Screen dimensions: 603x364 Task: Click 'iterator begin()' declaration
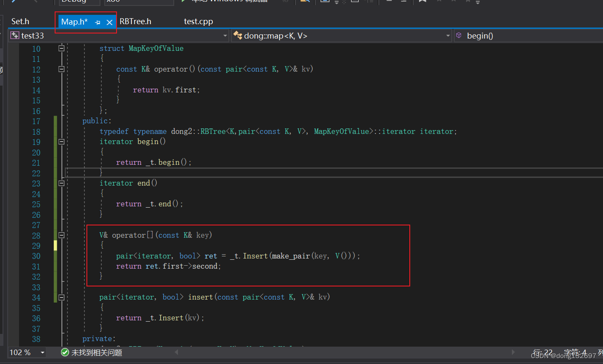click(133, 142)
